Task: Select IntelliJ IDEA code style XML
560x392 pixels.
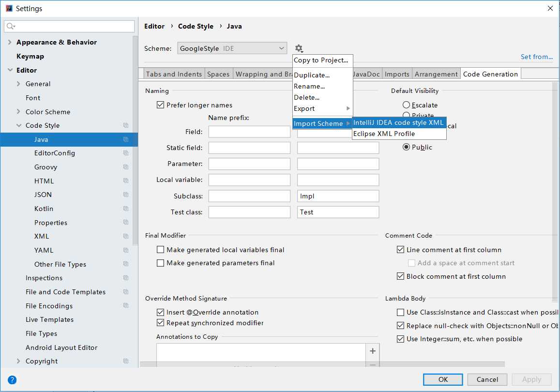Action: coord(399,122)
